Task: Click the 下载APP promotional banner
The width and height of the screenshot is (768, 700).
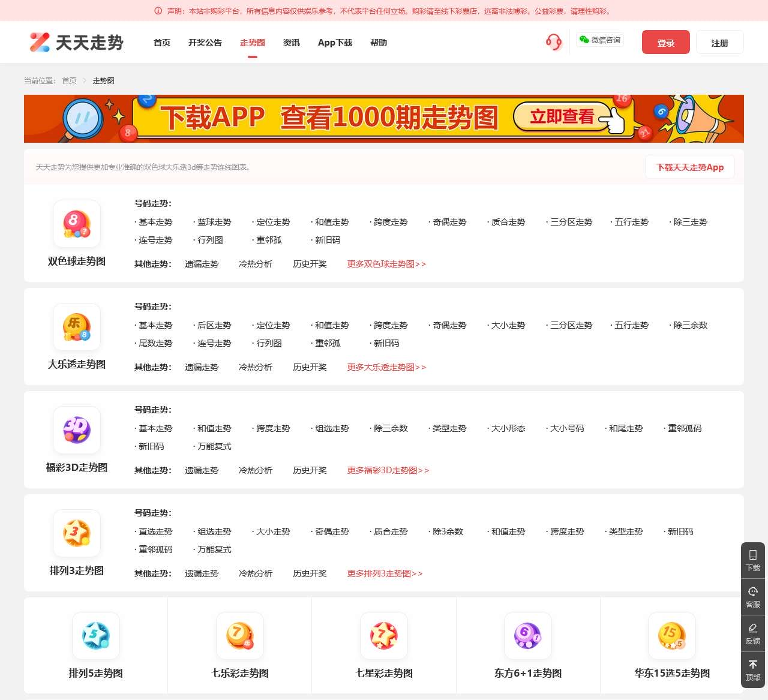Action: 384,119
